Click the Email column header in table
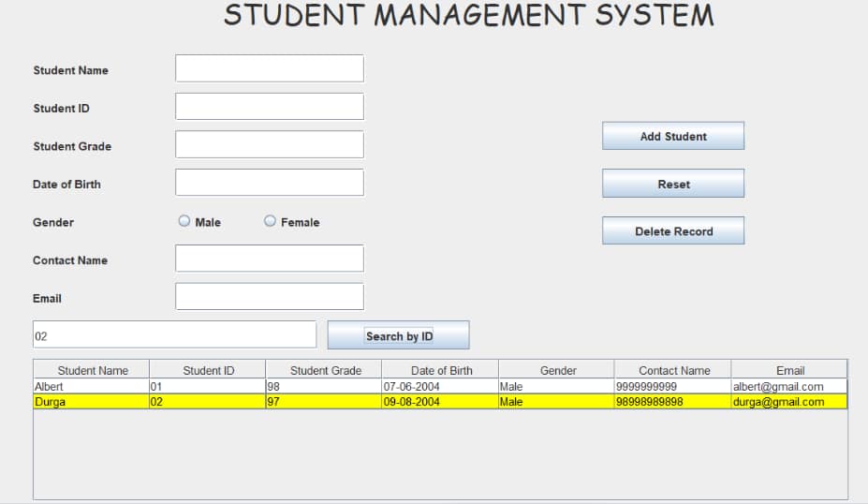Viewport: 868px width, 504px height. point(789,370)
